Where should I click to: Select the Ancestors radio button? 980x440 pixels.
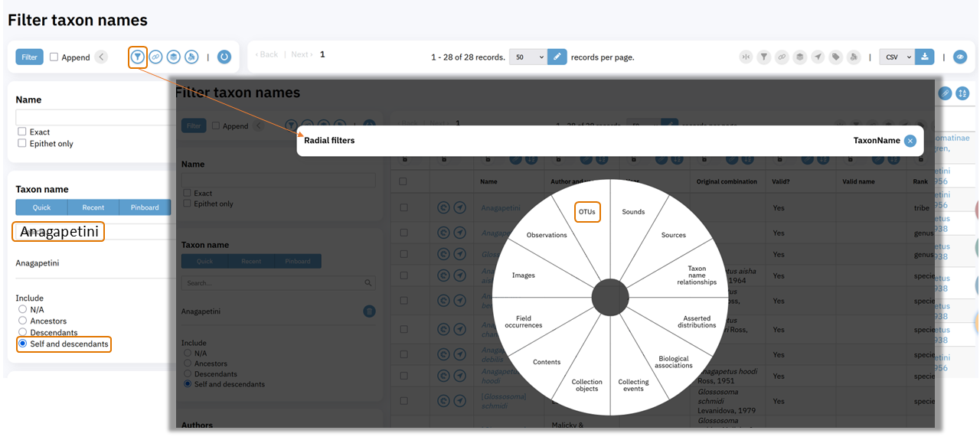pos(22,321)
